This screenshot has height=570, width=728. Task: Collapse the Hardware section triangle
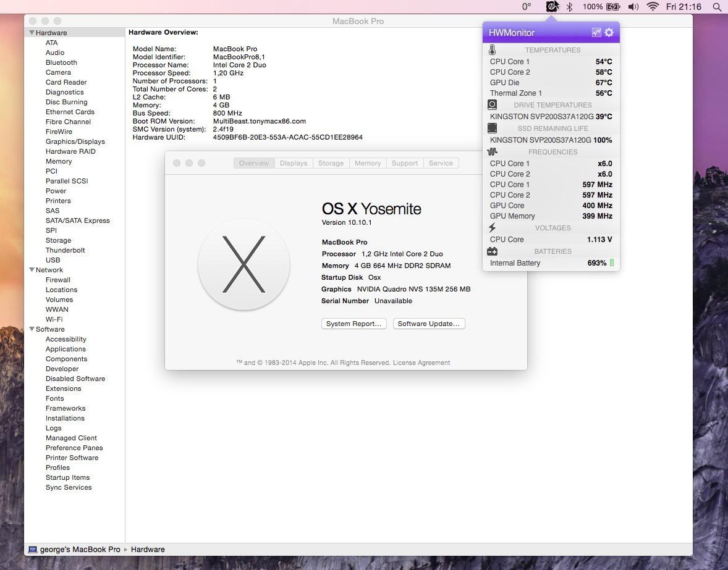click(x=32, y=33)
